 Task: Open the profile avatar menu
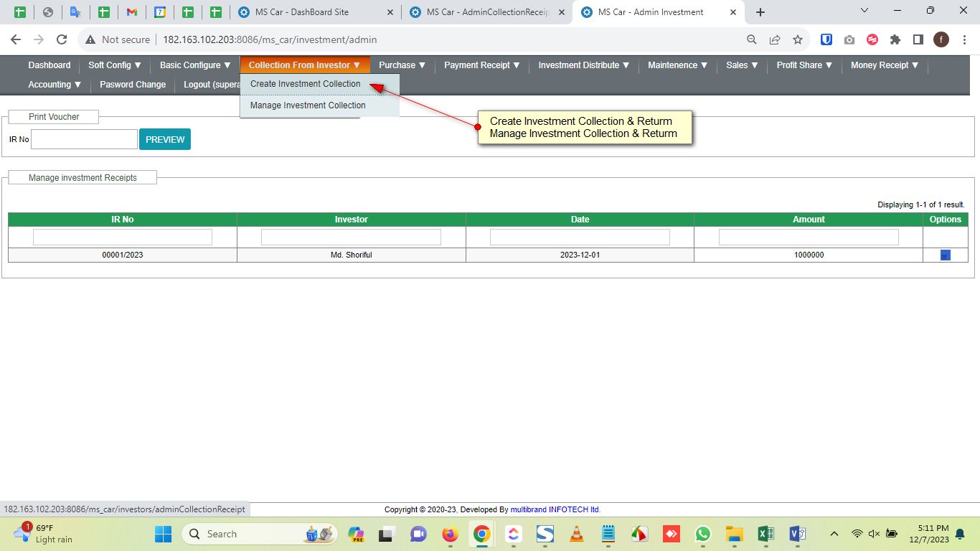tap(941, 39)
